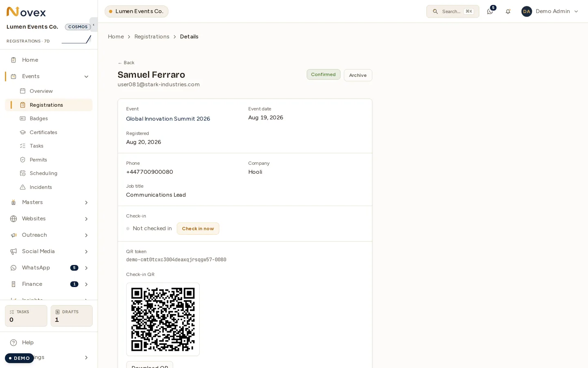This screenshot has width=588, height=368.
Task: Click the Tasks checklist icon
Action: click(23, 146)
